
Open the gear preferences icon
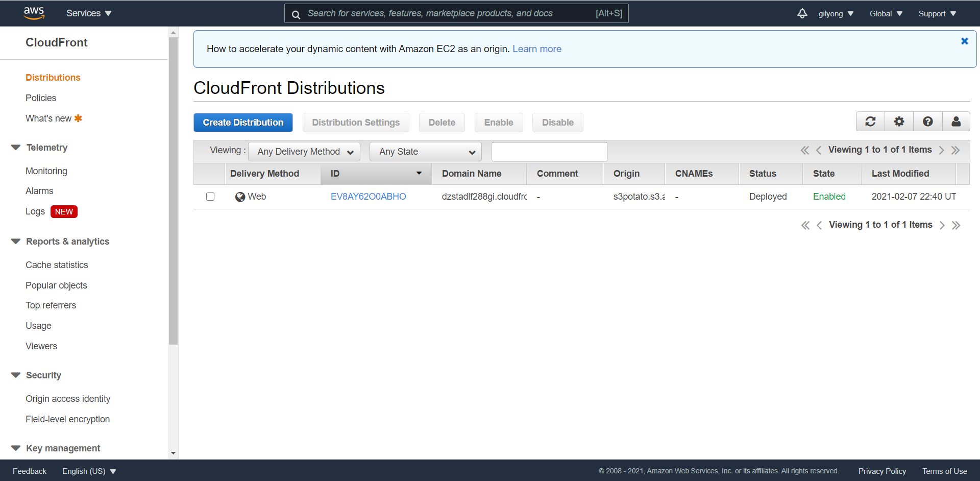click(x=899, y=122)
